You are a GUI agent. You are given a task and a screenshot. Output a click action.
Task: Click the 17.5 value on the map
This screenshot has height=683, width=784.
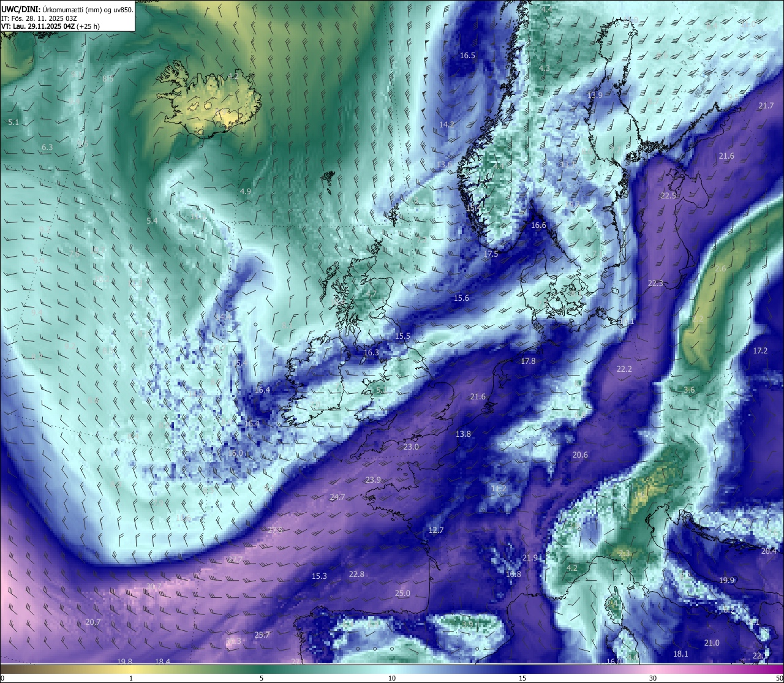[491, 253]
